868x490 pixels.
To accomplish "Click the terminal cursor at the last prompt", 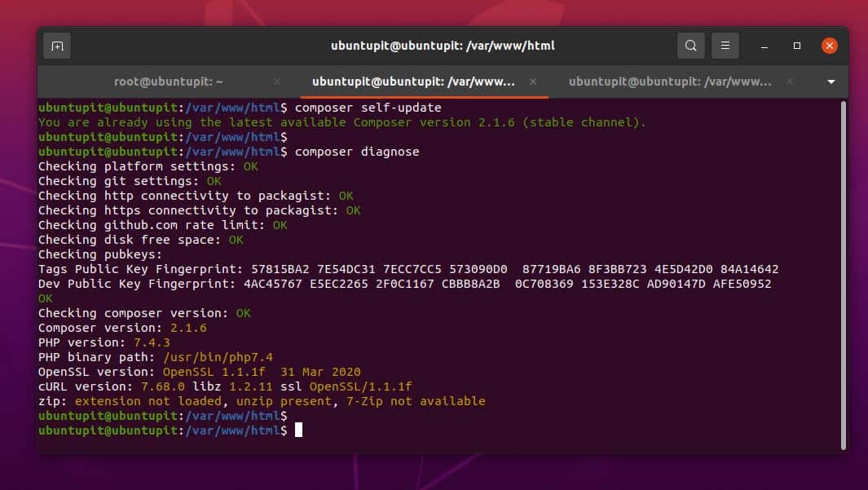I will coord(298,430).
